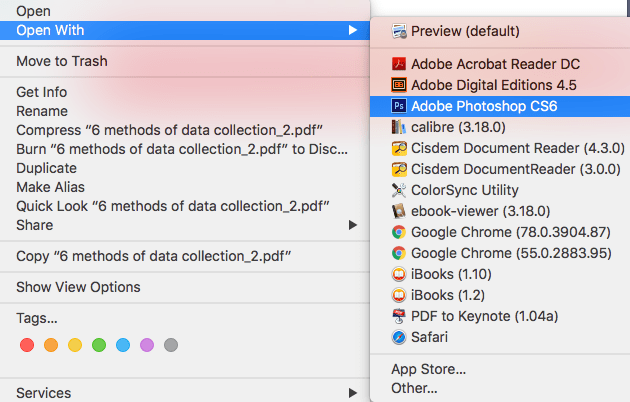Expand the Share submenu arrow
The width and height of the screenshot is (630, 402).
click(x=353, y=225)
